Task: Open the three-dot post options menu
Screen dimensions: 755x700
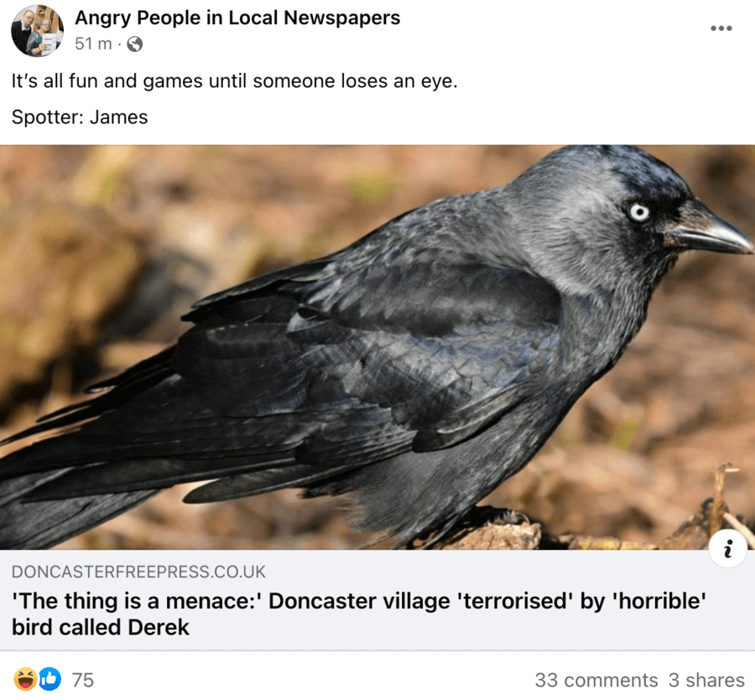Action: tap(721, 29)
